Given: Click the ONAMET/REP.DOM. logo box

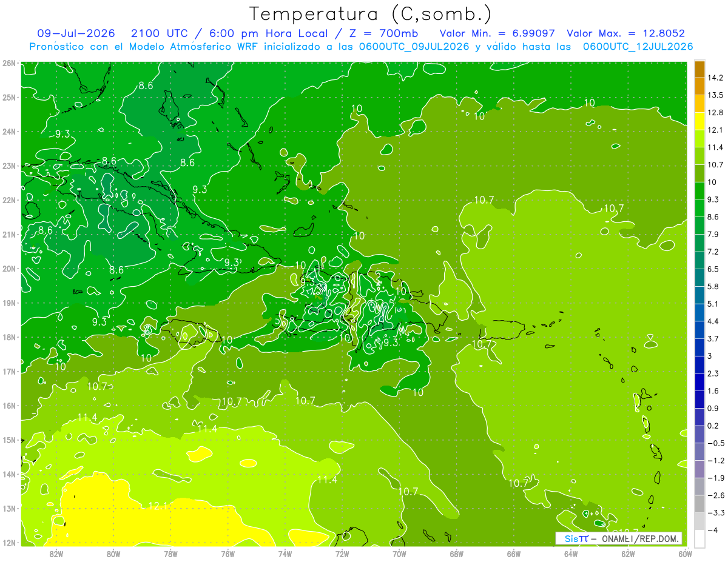Looking at the screenshot, I should tap(619, 538).
